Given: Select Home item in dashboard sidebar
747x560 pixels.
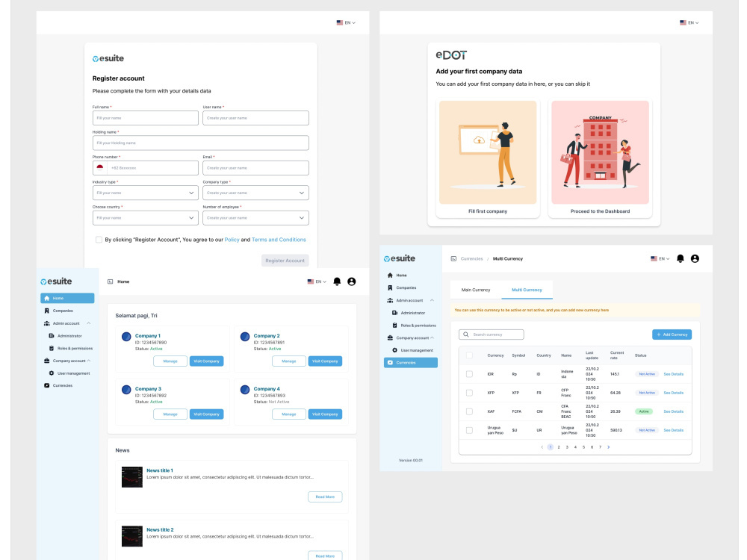Looking at the screenshot, I should [67, 298].
